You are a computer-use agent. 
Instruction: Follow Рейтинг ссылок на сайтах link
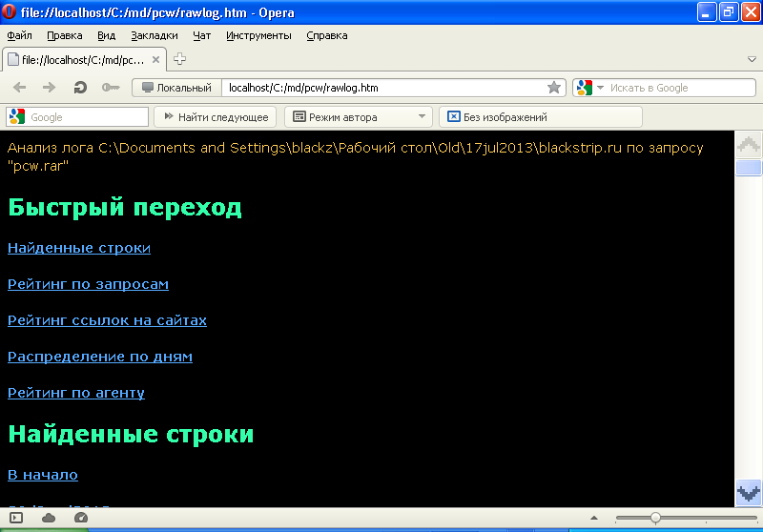coord(107,320)
